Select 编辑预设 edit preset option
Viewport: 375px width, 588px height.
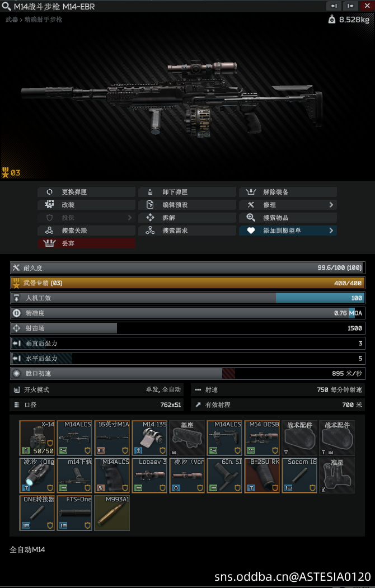[x=187, y=205]
